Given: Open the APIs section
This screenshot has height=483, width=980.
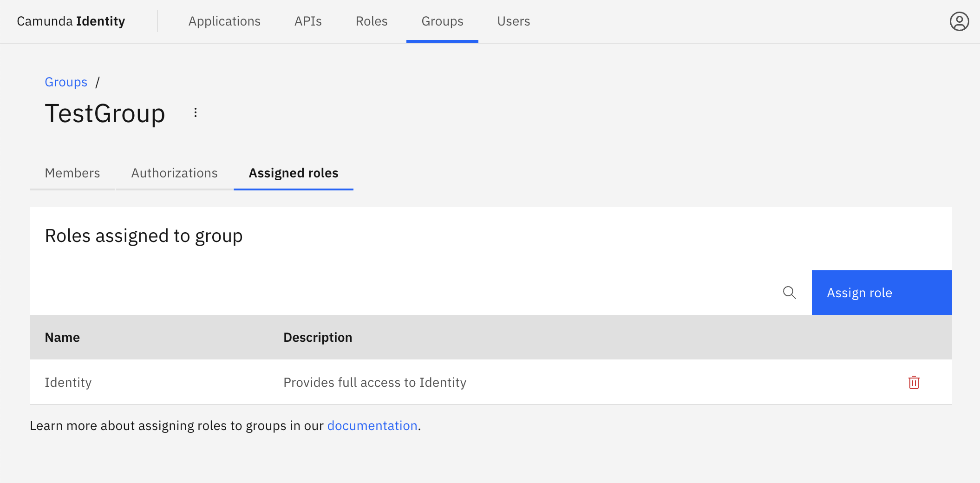Looking at the screenshot, I should tap(307, 21).
